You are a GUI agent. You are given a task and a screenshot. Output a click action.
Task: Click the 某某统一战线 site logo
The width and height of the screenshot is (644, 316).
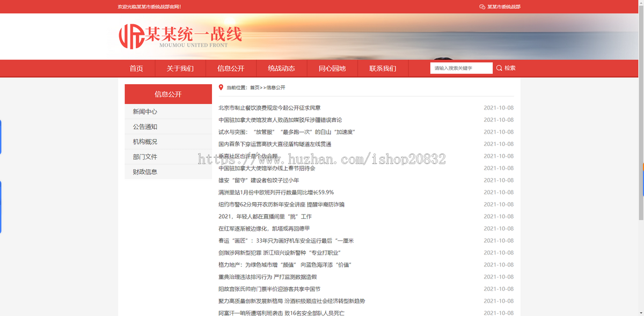[180, 36]
